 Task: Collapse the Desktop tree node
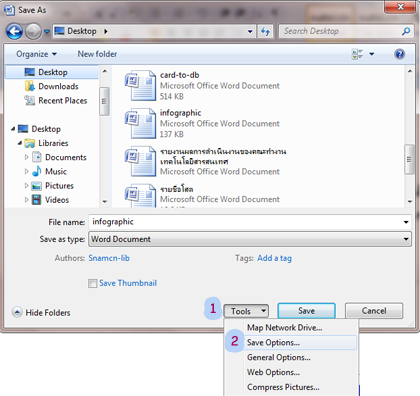[13, 129]
